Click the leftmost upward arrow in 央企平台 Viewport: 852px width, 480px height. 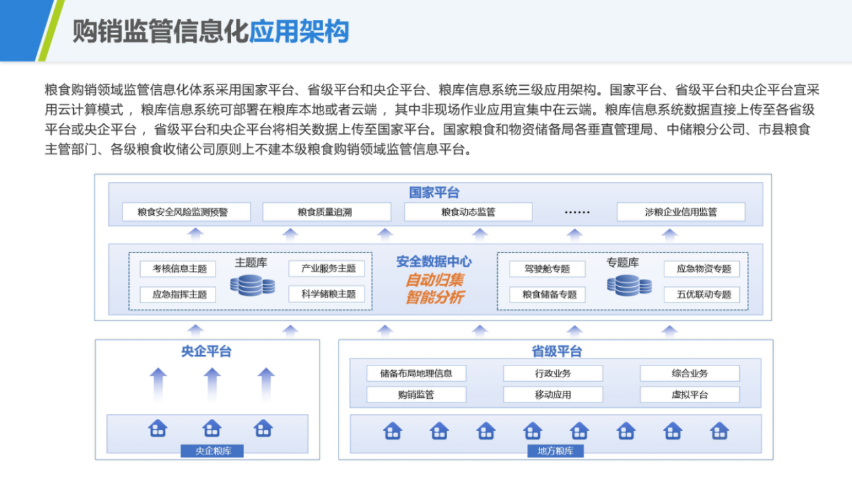pos(158,384)
